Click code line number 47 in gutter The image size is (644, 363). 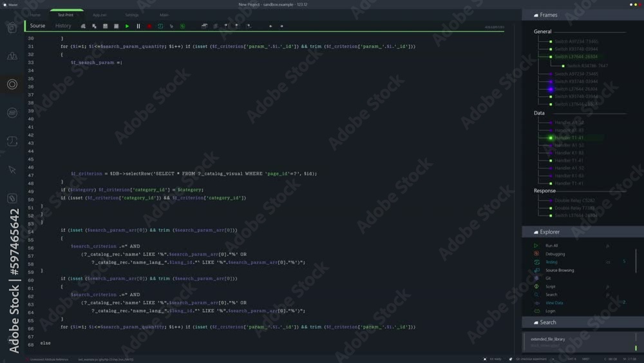click(31, 175)
